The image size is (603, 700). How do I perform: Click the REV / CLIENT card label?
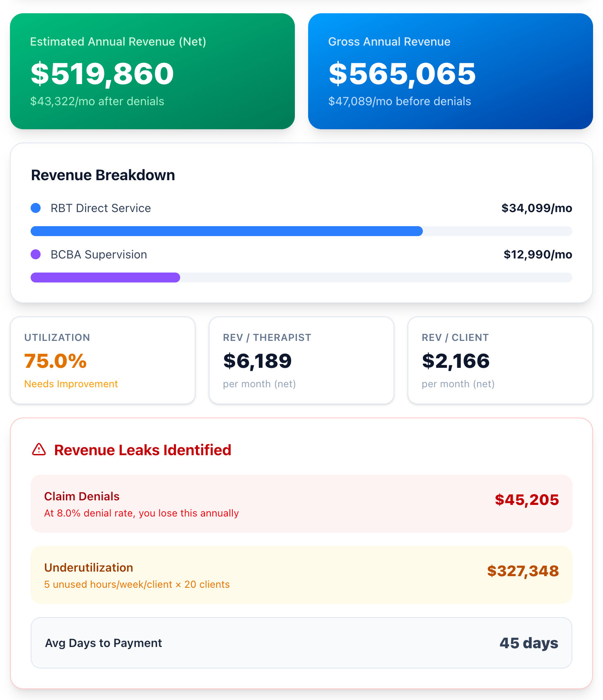[455, 338]
